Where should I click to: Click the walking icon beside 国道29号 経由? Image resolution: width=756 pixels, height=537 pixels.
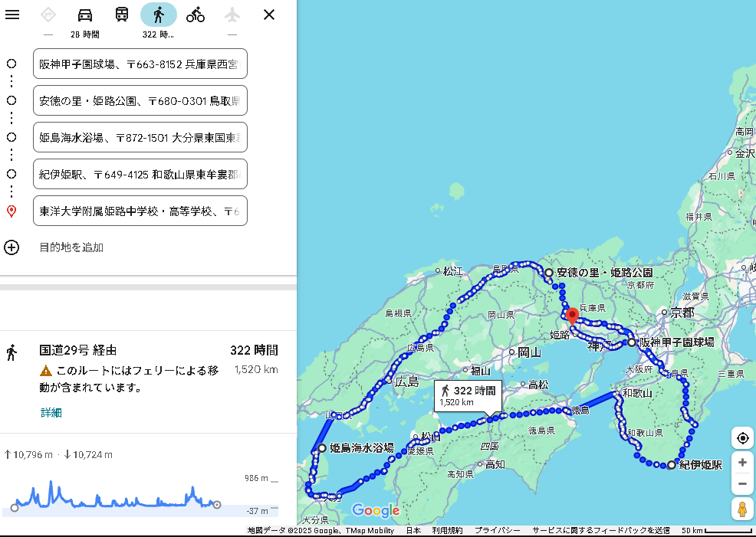(12, 352)
